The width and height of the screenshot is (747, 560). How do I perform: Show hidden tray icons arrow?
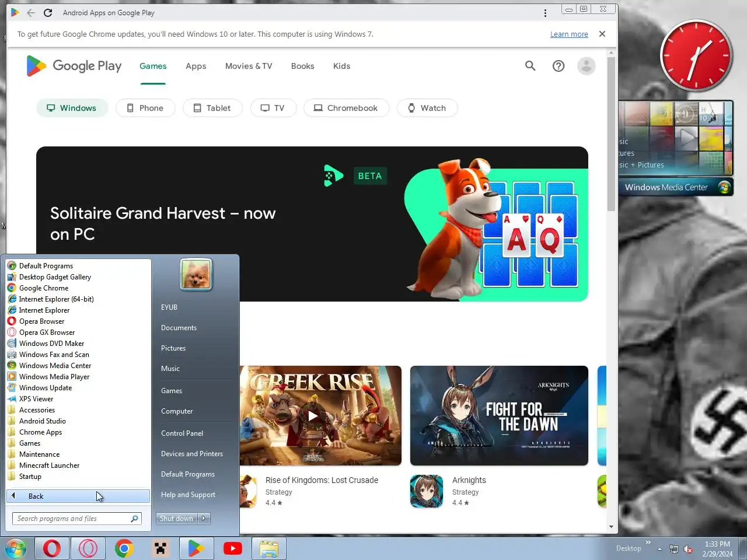[x=659, y=549]
